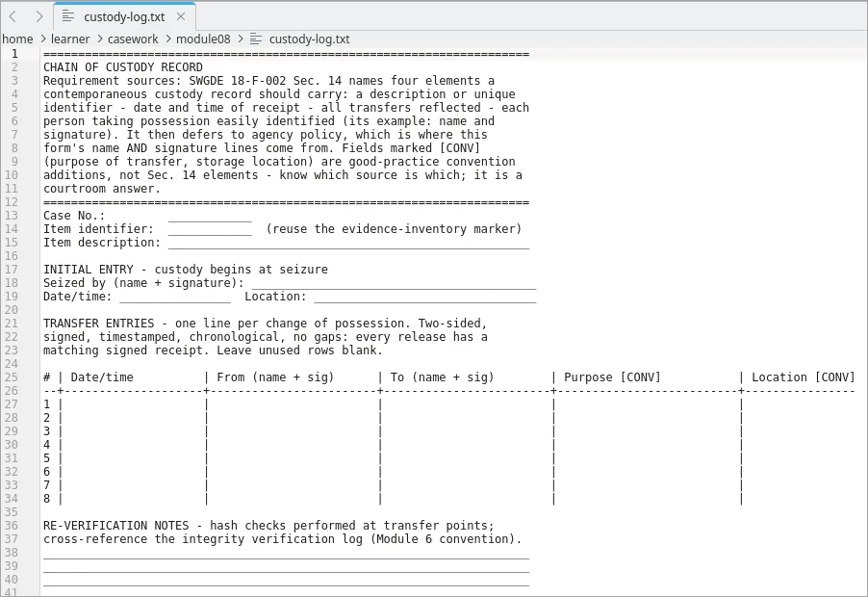Click transfer row number 4
Screen dimensions: 868x597
coord(46,445)
